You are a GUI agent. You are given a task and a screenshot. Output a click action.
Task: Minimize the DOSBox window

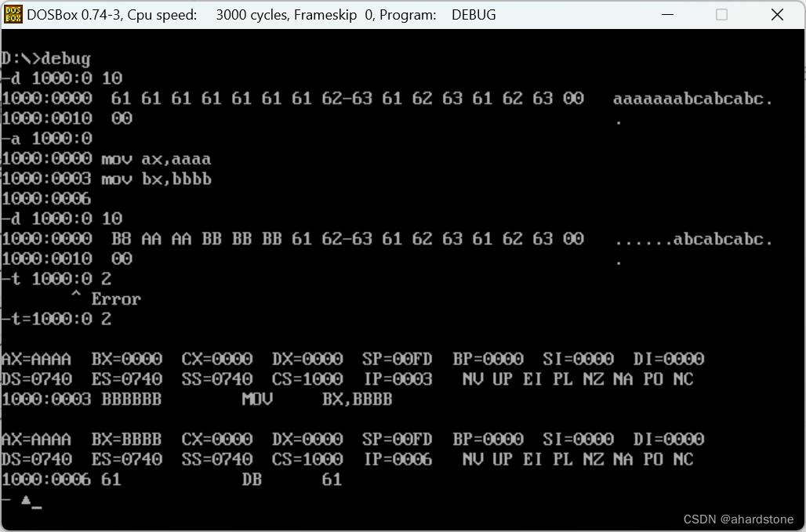pyautogui.click(x=667, y=14)
